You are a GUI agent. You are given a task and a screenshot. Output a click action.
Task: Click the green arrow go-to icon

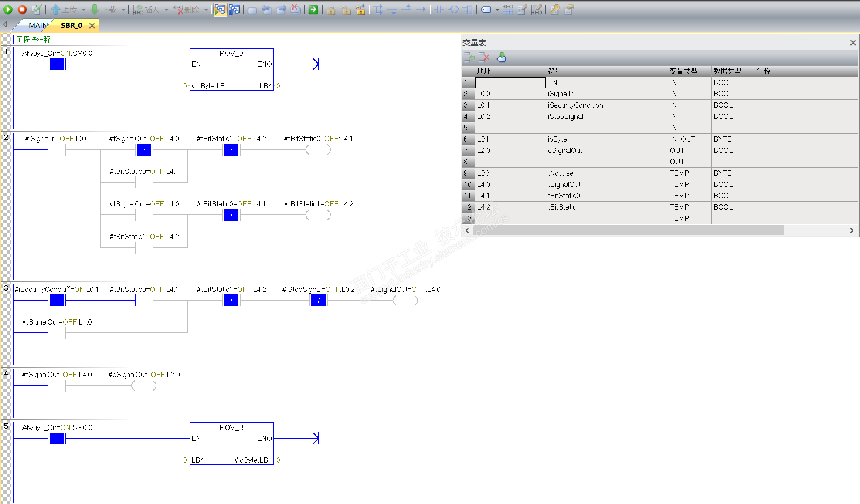(x=313, y=9)
